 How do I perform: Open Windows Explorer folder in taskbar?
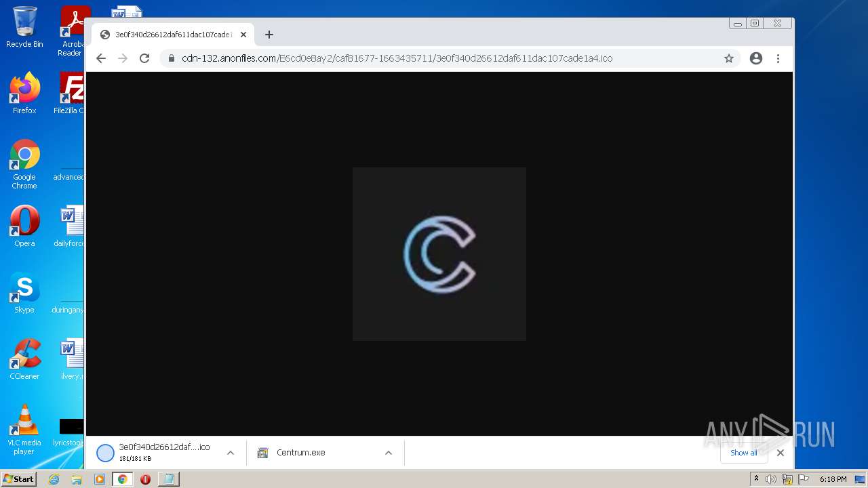point(77,479)
